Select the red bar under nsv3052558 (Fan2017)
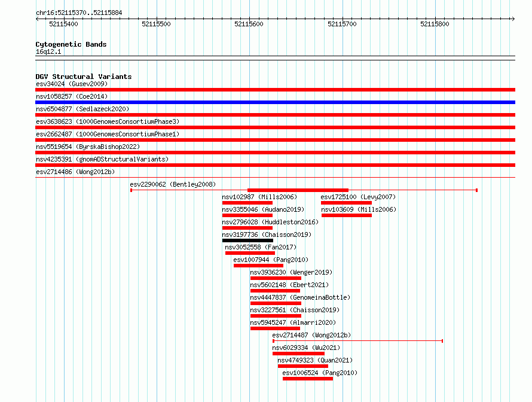The width and height of the screenshot is (532, 402). [250, 253]
